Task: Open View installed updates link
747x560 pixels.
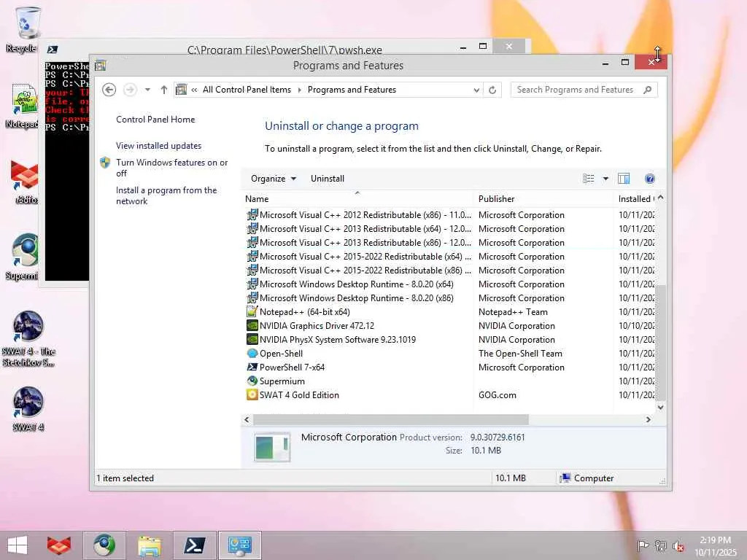Action: point(158,146)
